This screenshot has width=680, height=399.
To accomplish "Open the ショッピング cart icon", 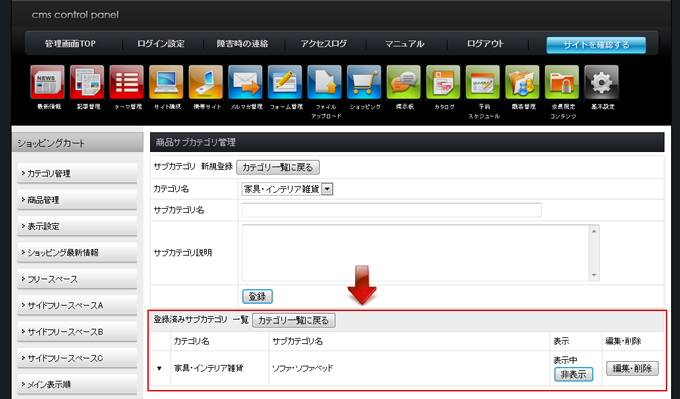I will tap(364, 82).
